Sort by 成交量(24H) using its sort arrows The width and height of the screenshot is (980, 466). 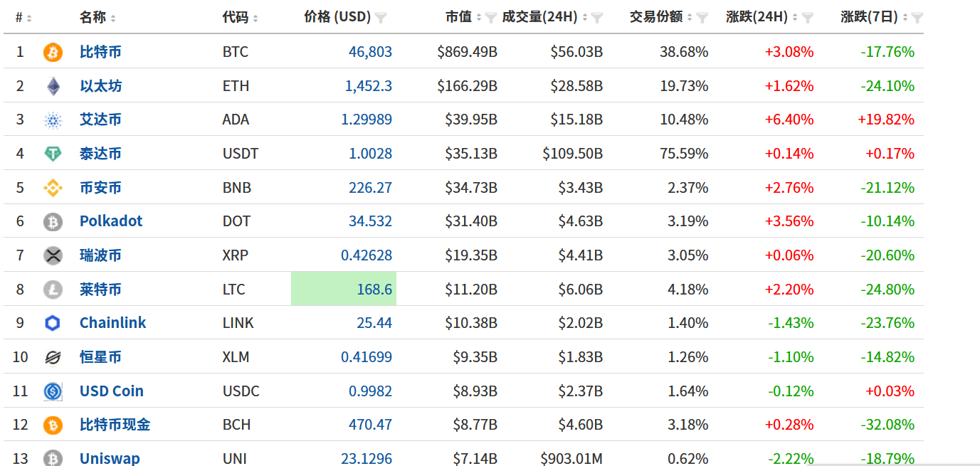click(x=584, y=18)
